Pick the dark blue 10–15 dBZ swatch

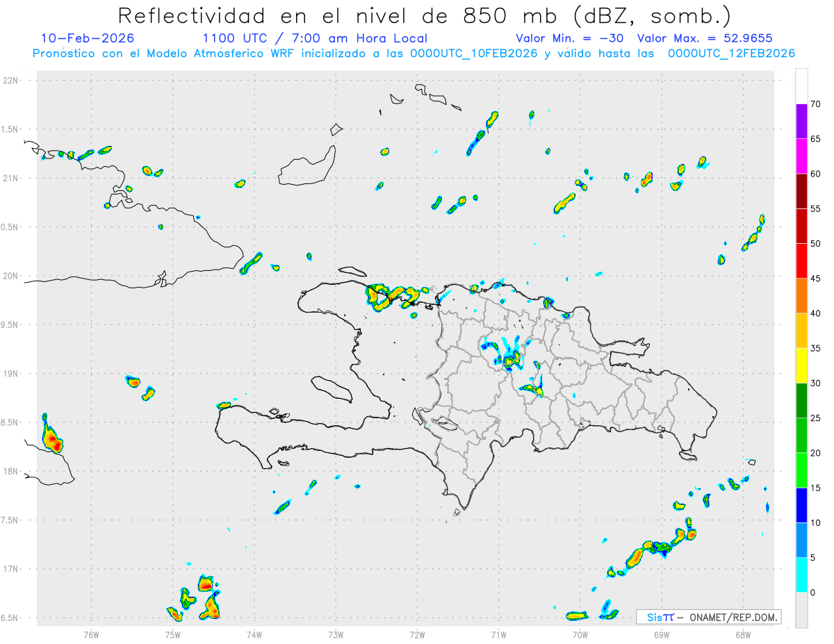click(x=801, y=506)
